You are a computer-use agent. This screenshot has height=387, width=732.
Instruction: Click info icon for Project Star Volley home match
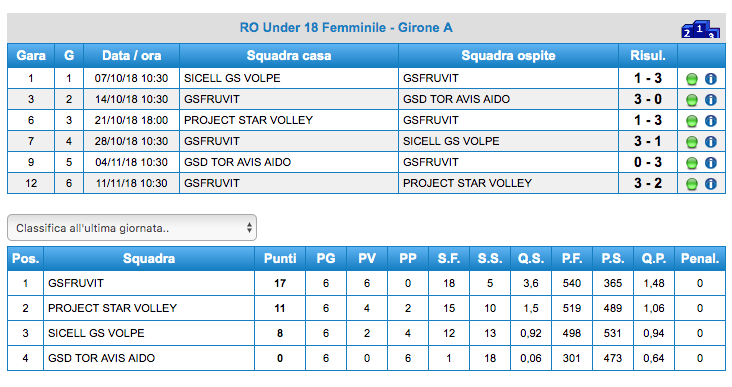pos(711,121)
